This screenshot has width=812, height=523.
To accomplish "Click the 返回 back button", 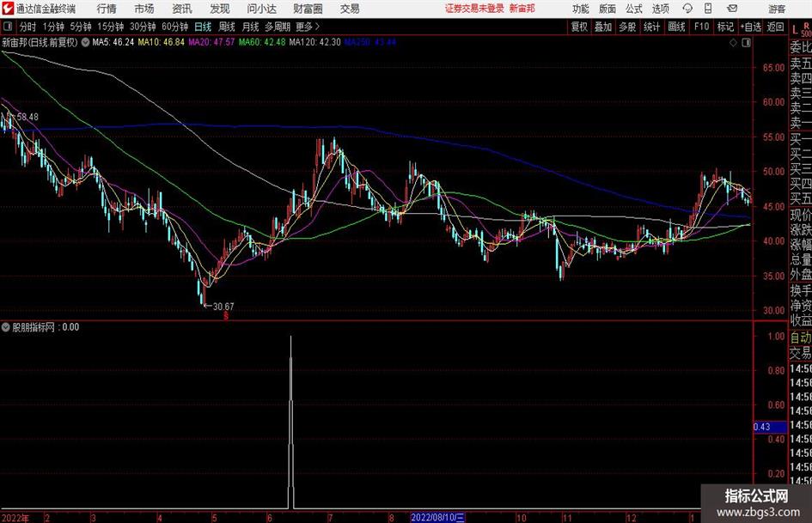I will pyautogui.click(x=775, y=27).
